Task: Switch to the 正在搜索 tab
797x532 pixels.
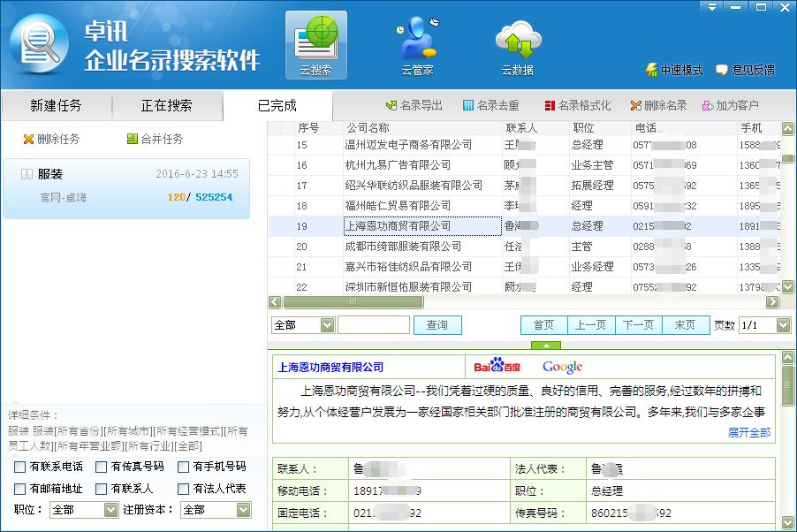Action: (166, 106)
